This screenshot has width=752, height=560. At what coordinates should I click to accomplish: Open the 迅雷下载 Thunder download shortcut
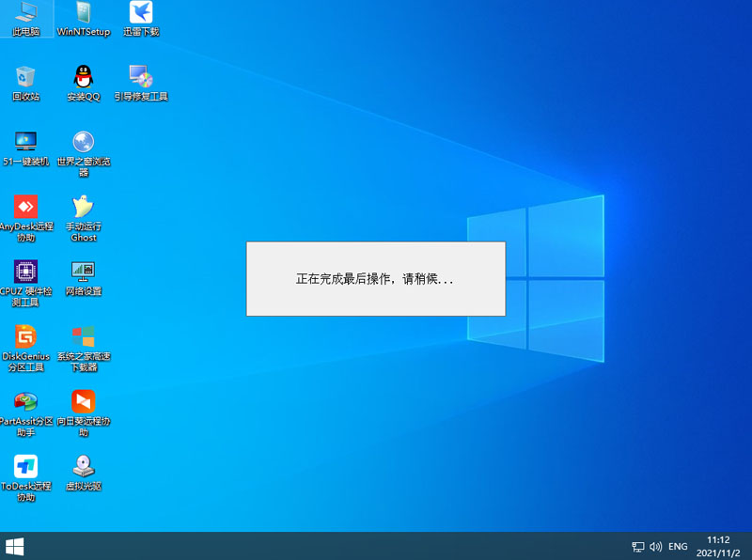point(141,13)
